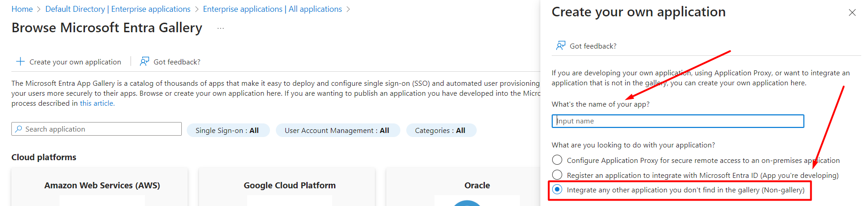Open Single Sign-on filter pill
Viewport: 868px width, 206px height.
click(228, 131)
